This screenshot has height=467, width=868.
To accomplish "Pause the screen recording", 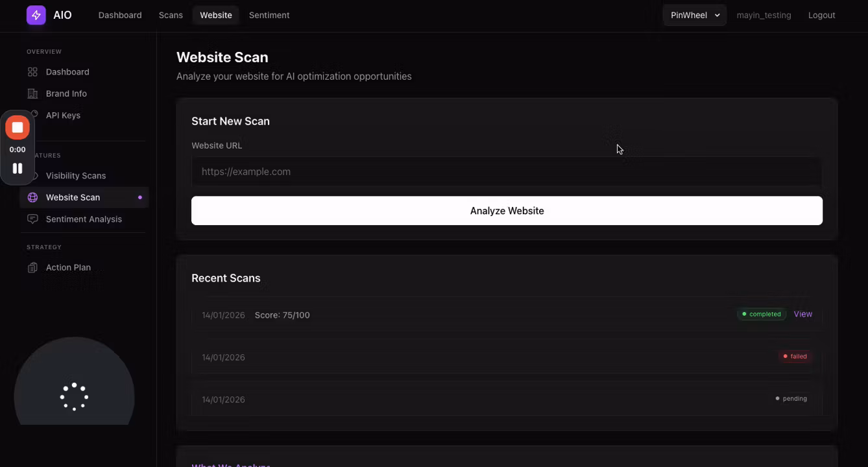I will pyautogui.click(x=17, y=168).
